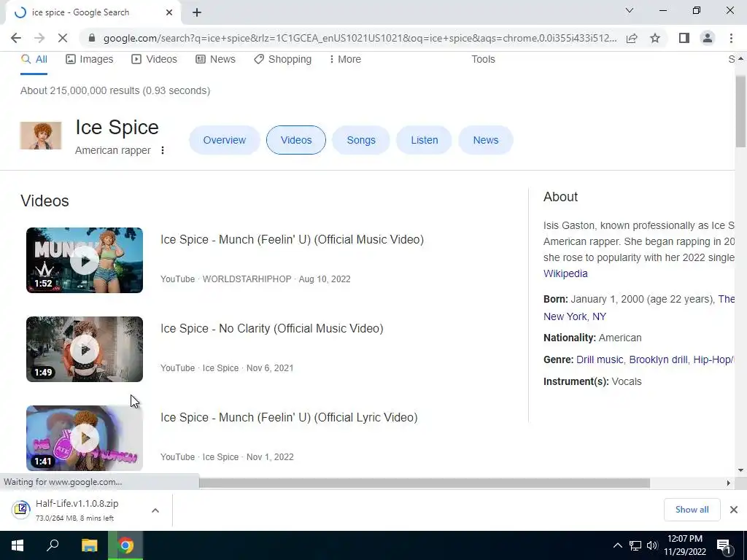This screenshot has height=560, width=747.
Task: Open the volume tray icon
Action: pos(652,545)
